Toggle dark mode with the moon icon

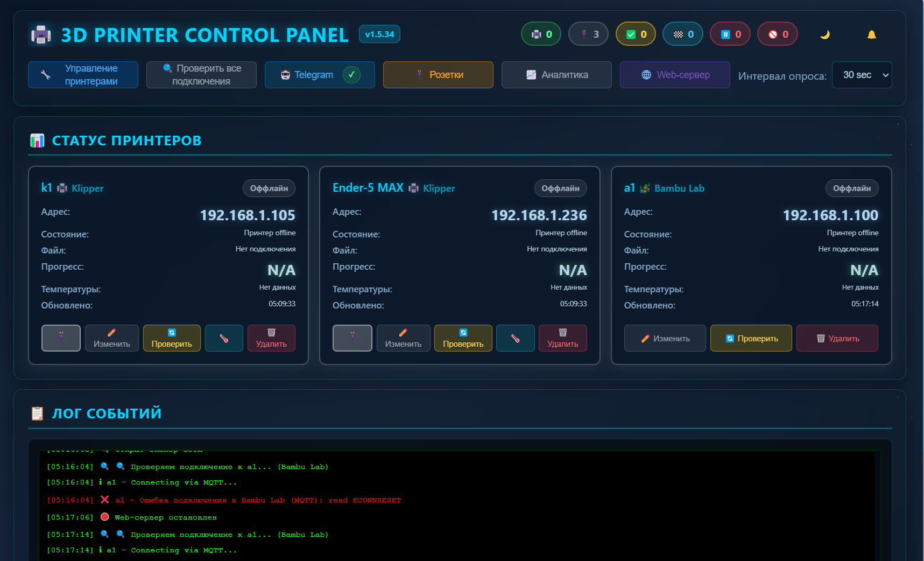click(x=825, y=34)
